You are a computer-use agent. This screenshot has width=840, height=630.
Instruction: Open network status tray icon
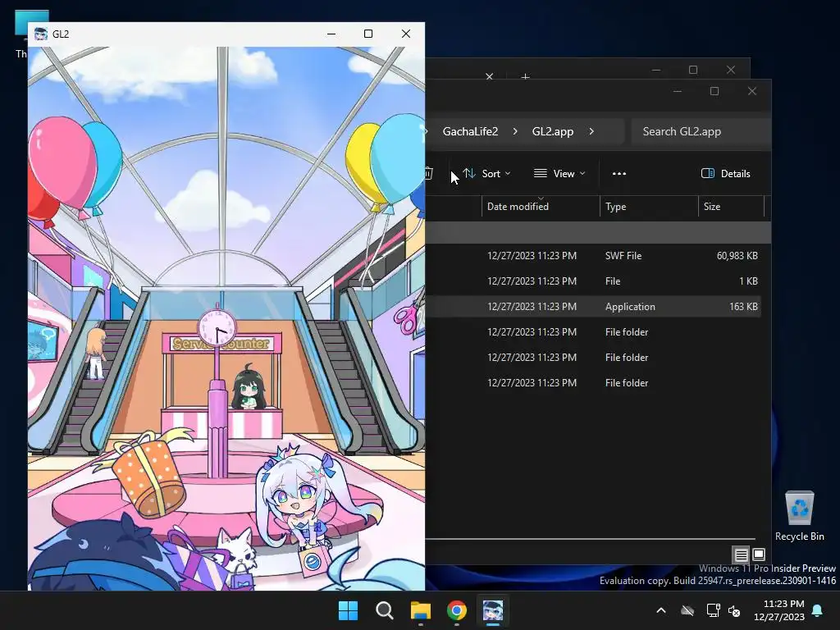pyautogui.click(x=713, y=610)
